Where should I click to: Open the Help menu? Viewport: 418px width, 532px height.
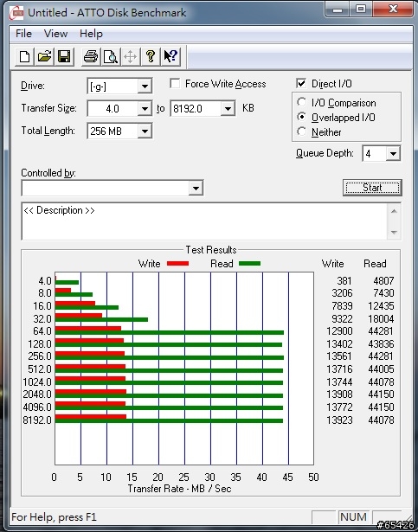click(x=91, y=34)
